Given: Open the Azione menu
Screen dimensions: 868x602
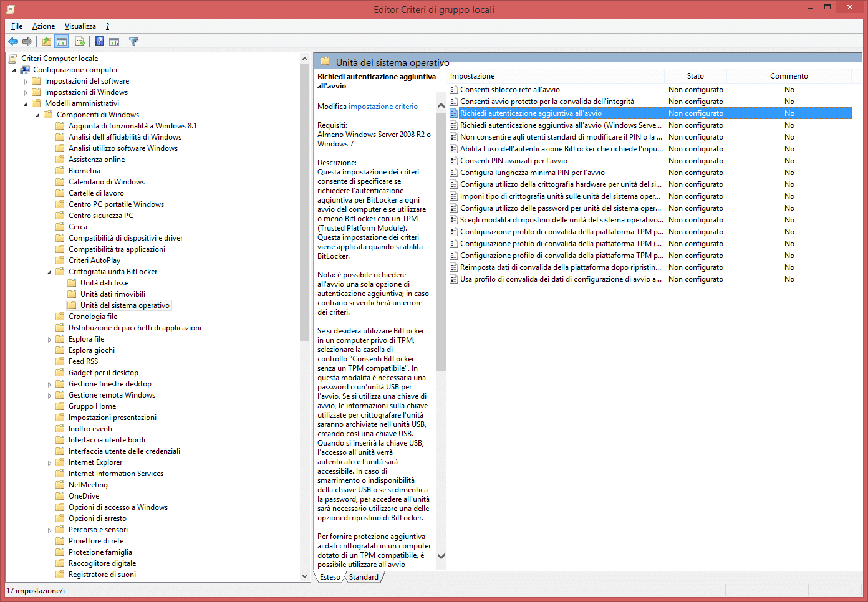Looking at the screenshot, I should click(x=44, y=26).
